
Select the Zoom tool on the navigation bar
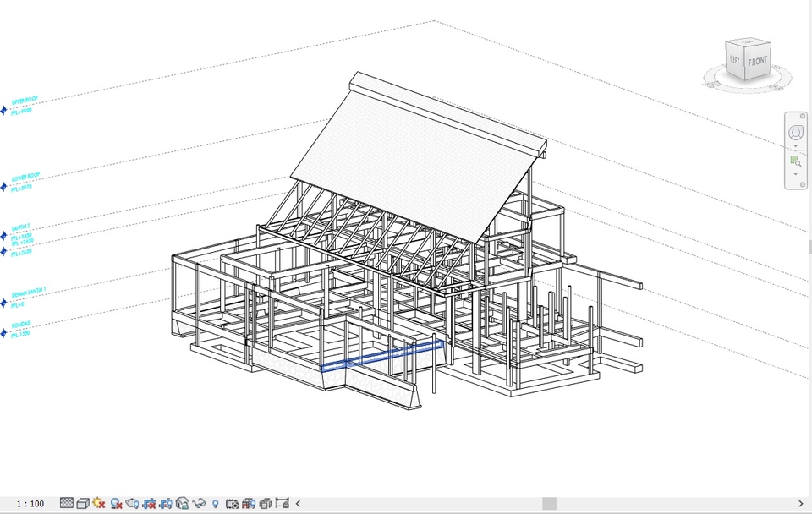796,161
